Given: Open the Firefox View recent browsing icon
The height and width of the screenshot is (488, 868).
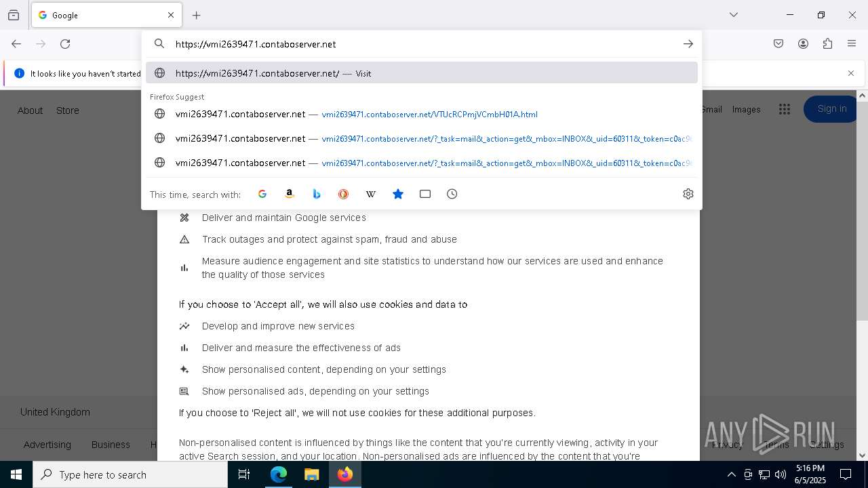Looking at the screenshot, I should 14,15.
